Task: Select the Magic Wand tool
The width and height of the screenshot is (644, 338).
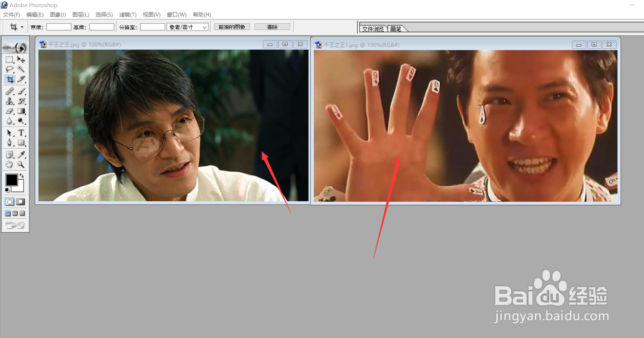Action: click(21, 69)
